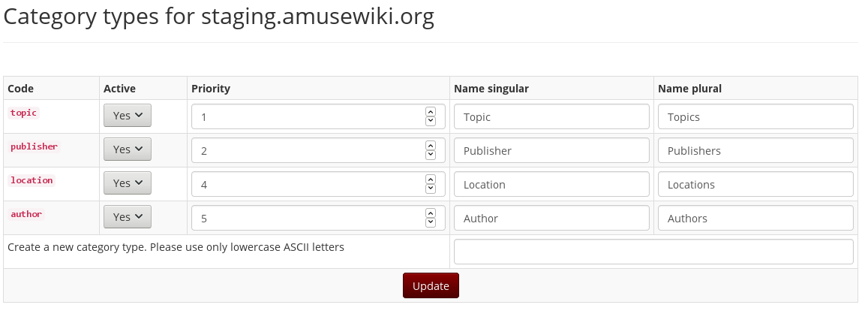Image resolution: width=868 pixels, height=332 pixels.
Task: Click into the Location singular name box
Action: click(551, 184)
